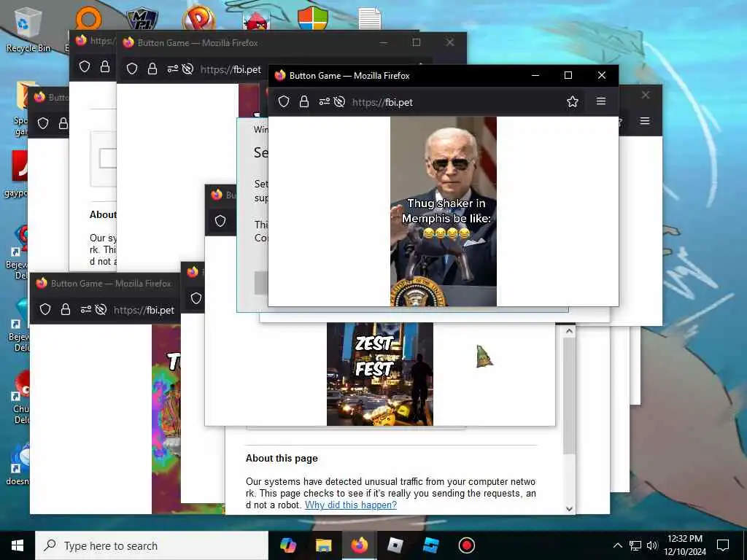Click the scroll-down arrow of the captcha page
Screen dimensions: 747x560
tap(569, 508)
